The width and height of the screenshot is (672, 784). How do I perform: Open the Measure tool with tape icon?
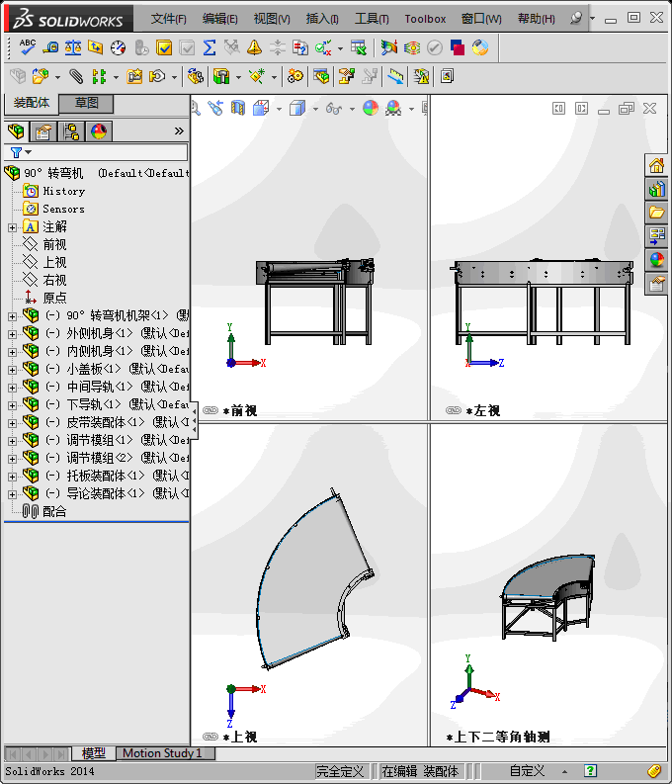tap(50, 47)
